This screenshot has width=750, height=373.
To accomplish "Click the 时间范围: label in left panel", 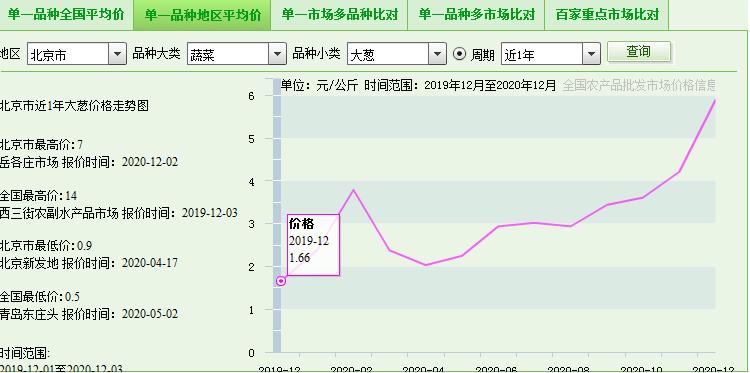I will [x=25, y=354].
